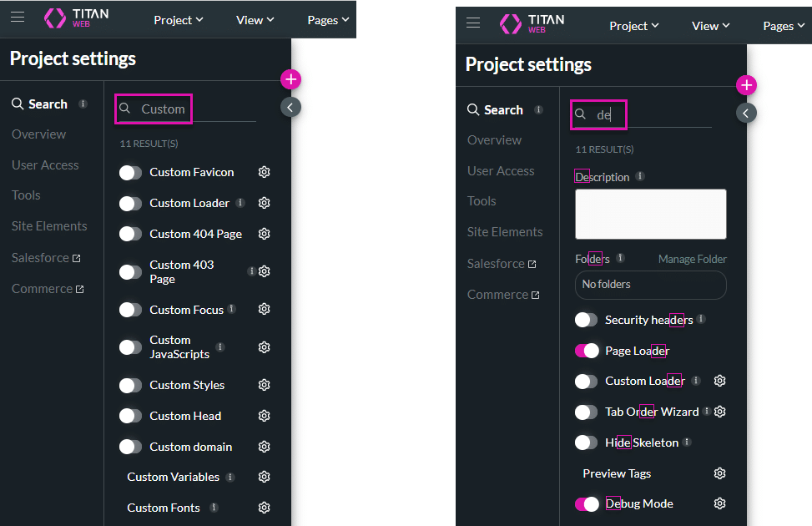Expand the No folders dropdown
This screenshot has width=812, height=526.
(x=650, y=285)
